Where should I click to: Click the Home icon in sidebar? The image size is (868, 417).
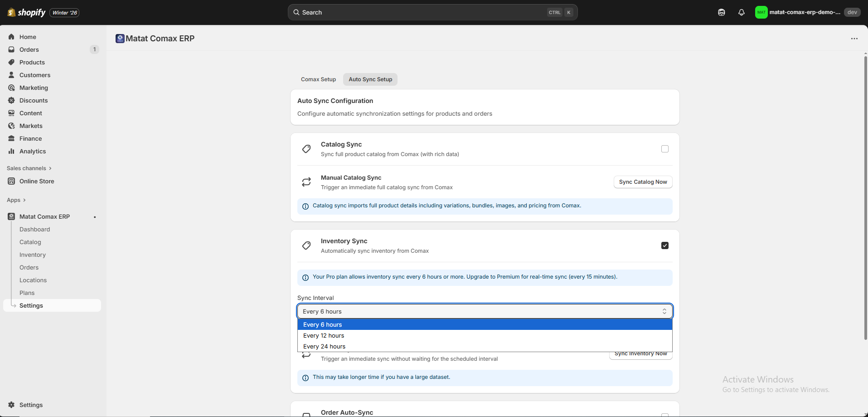(11, 37)
